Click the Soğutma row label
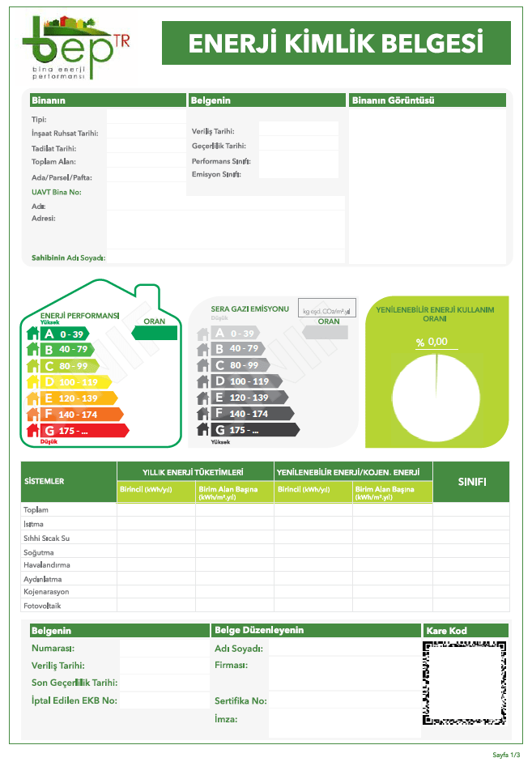Viewport: 532px width, 762px height. (39, 552)
